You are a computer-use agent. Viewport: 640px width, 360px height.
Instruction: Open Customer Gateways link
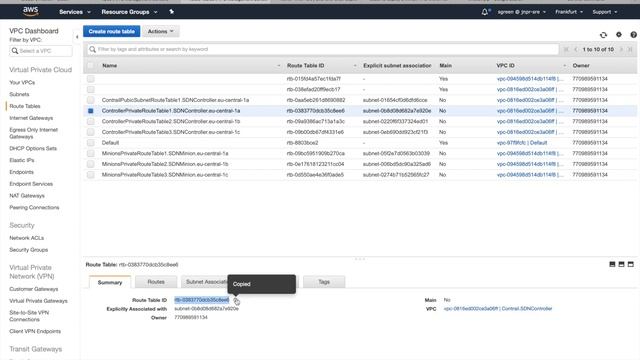[33, 289]
